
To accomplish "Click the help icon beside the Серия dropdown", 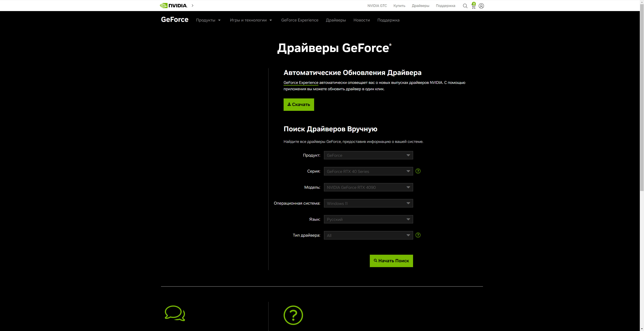I will click(418, 171).
